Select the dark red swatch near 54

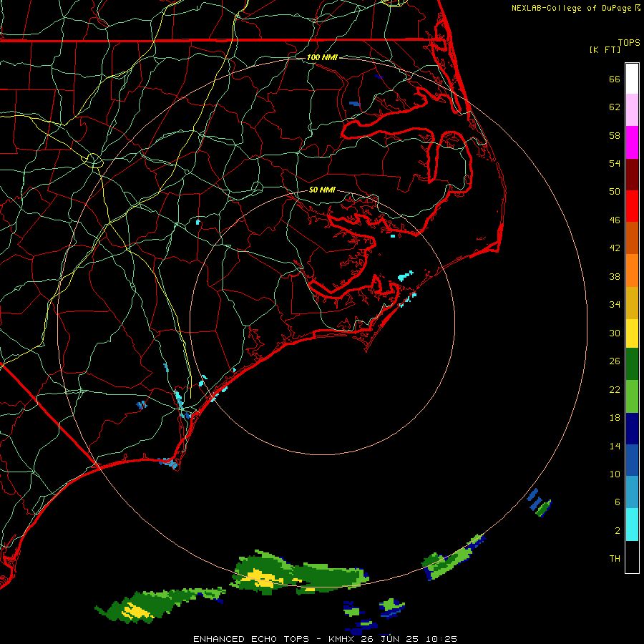click(x=632, y=175)
